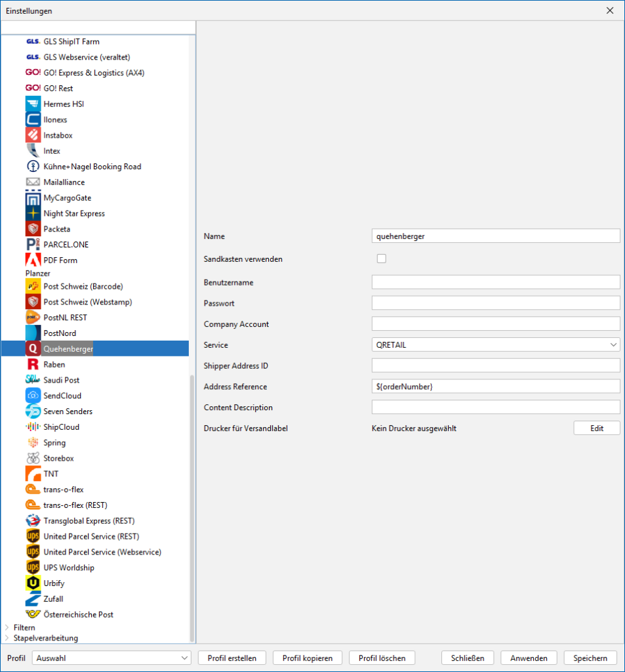Viewport: 625px width, 672px height.
Task: Select trans-o-flex (REST) list entry
Action: [x=75, y=505]
